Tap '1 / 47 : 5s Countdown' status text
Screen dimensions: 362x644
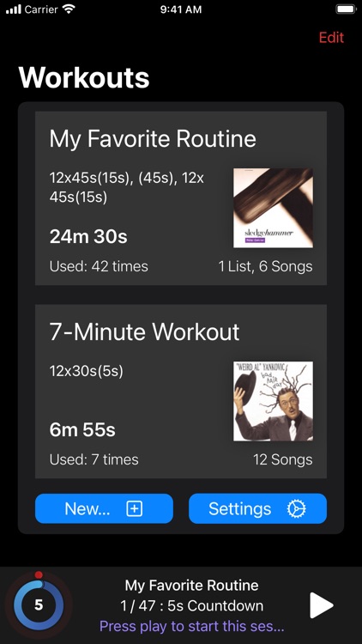(x=191, y=606)
